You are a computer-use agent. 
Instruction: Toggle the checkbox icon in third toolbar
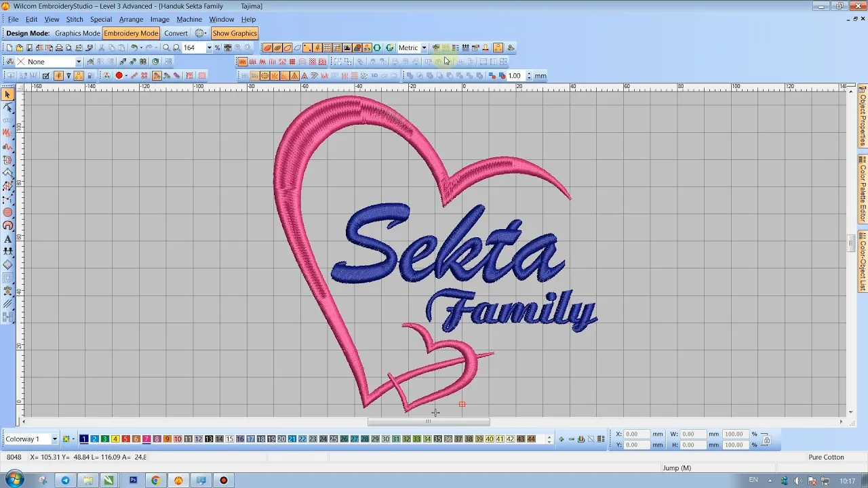pos(46,76)
